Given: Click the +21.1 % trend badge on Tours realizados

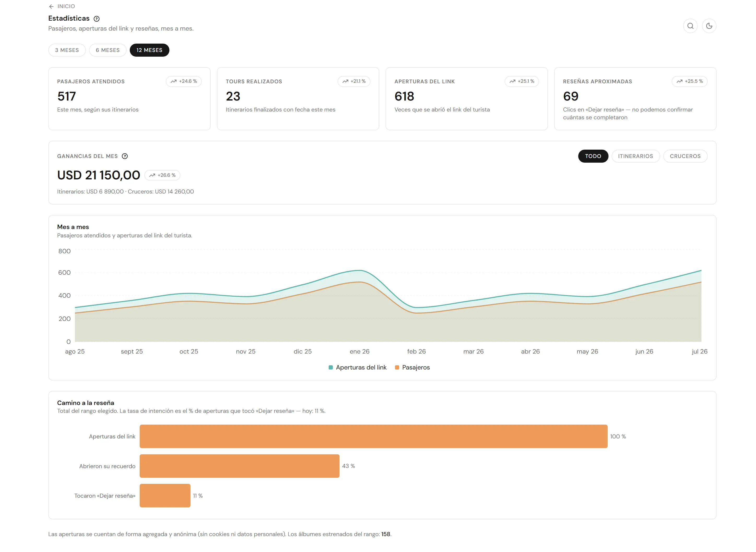Looking at the screenshot, I should pos(354,81).
